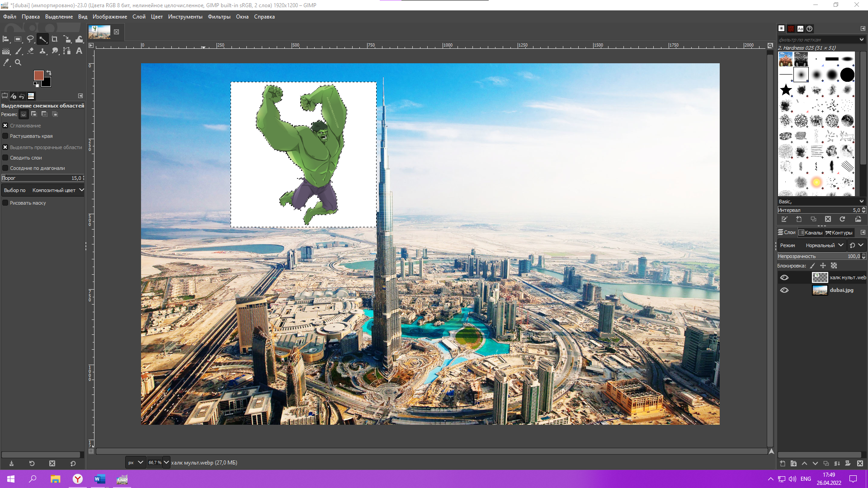Click the foreground color swatch
This screenshot has height=488, width=868.
tap(38, 75)
